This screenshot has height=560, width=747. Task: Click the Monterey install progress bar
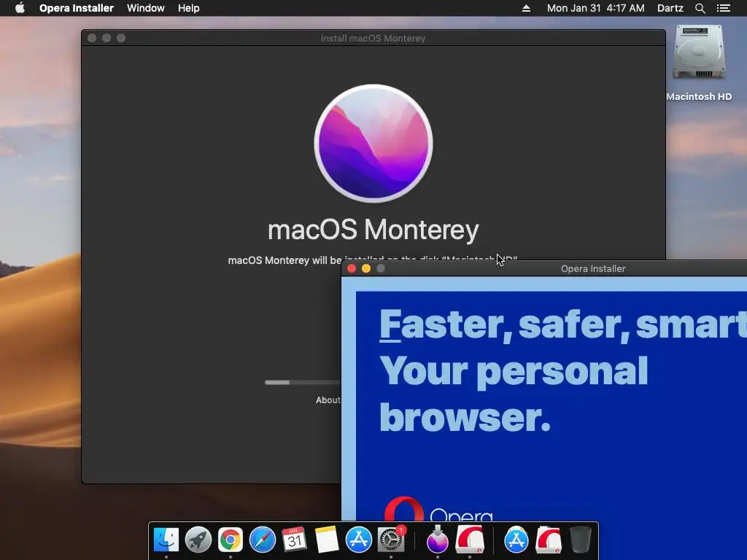pyautogui.click(x=303, y=382)
